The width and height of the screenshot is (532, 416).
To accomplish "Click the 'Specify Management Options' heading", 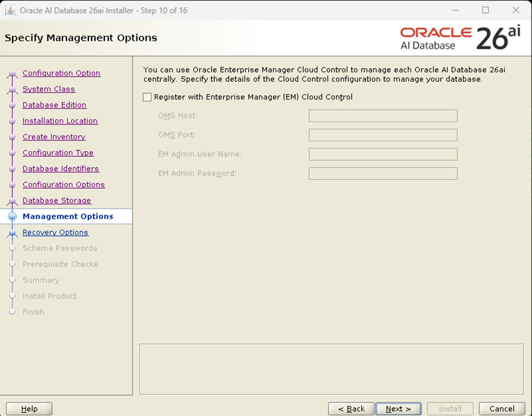I will click(81, 38).
